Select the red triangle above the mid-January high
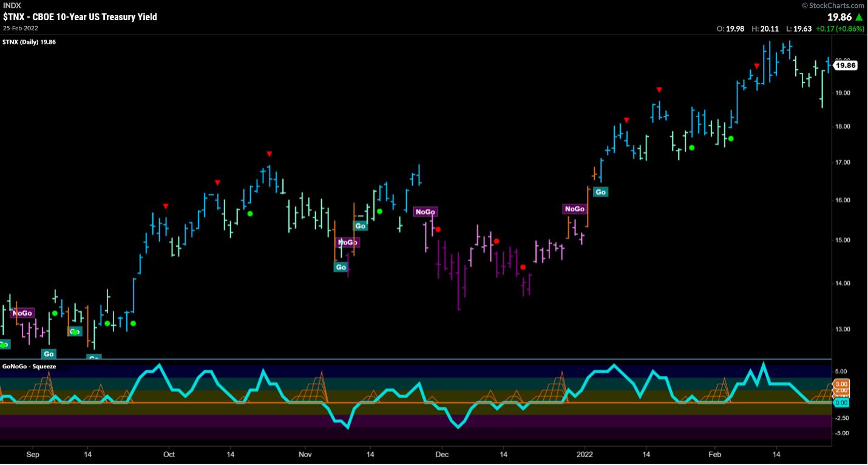 click(x=659, y=90)
